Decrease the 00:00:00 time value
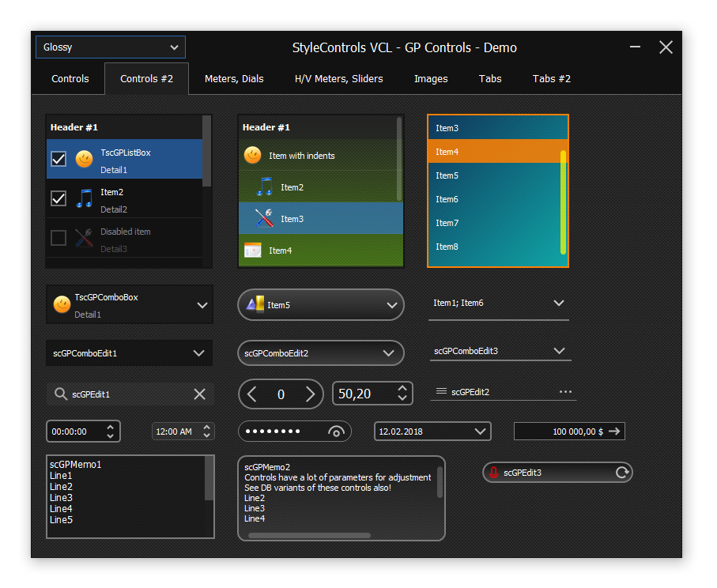The image size is (717, 588). point(110,435)
